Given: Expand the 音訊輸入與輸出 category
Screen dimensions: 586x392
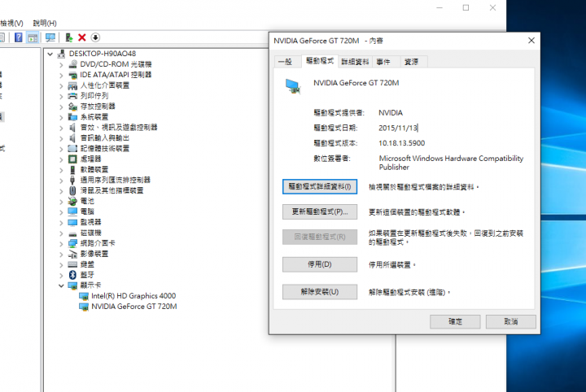Looking at the screenshot, I should tap(61, 138).
